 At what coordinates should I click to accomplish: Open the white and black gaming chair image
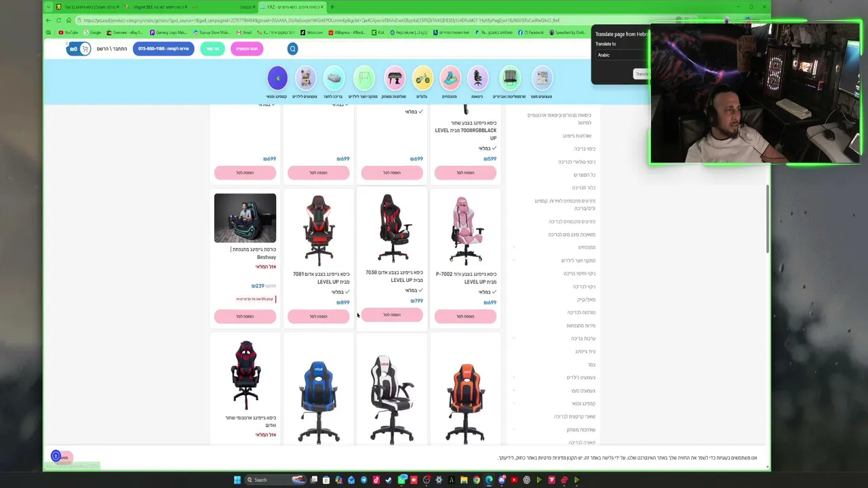(x=392, y=399)
